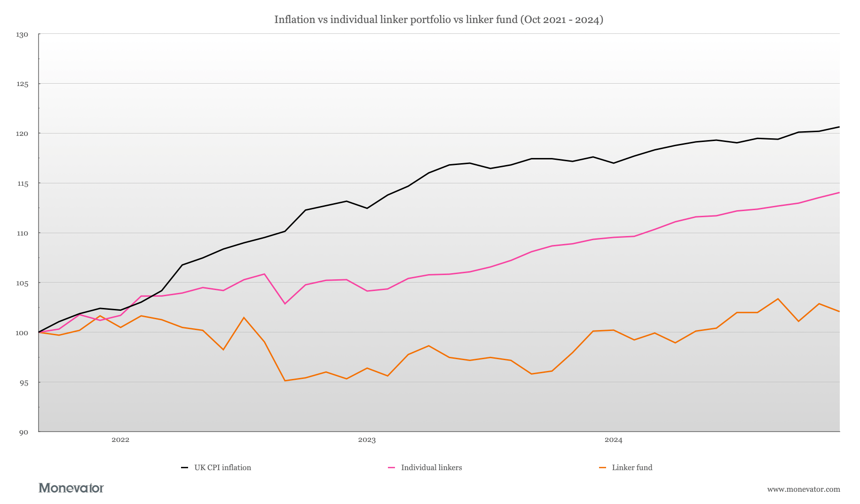Toggle the UK CPI inflation legend label

(x=222, y=468)
